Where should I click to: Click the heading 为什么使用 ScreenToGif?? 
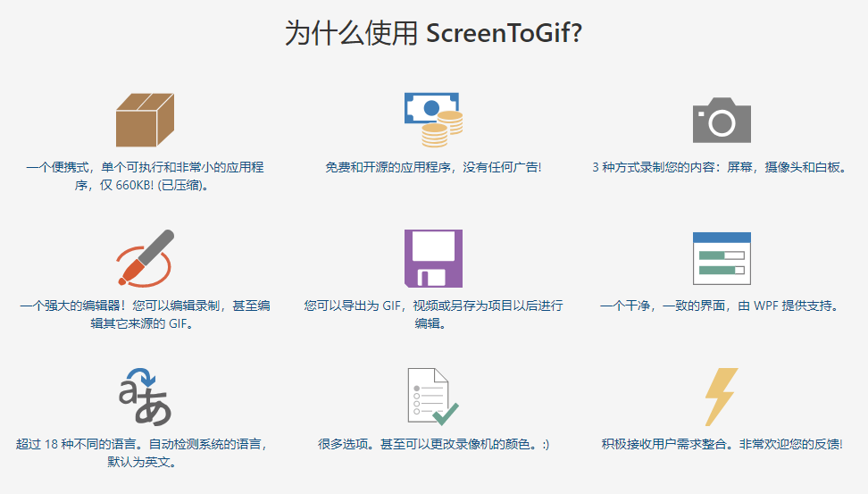click(x=433, y=33)
